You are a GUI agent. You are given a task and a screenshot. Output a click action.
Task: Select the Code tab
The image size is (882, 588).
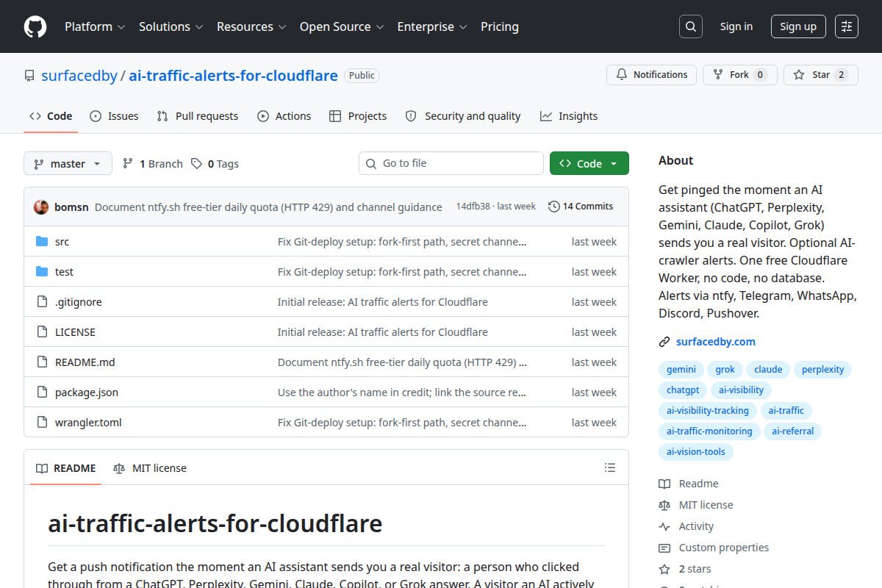[51, 116]
